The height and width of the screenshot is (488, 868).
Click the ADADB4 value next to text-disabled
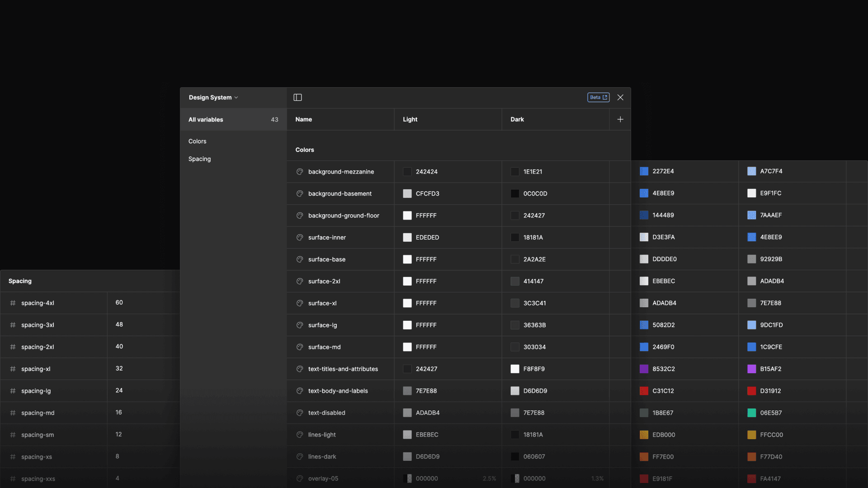pyautogui.click(x=428, y=413)
